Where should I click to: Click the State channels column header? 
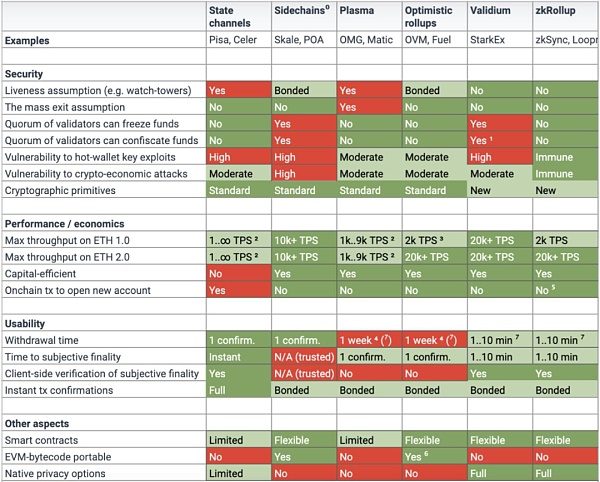[x=234, y=17]
